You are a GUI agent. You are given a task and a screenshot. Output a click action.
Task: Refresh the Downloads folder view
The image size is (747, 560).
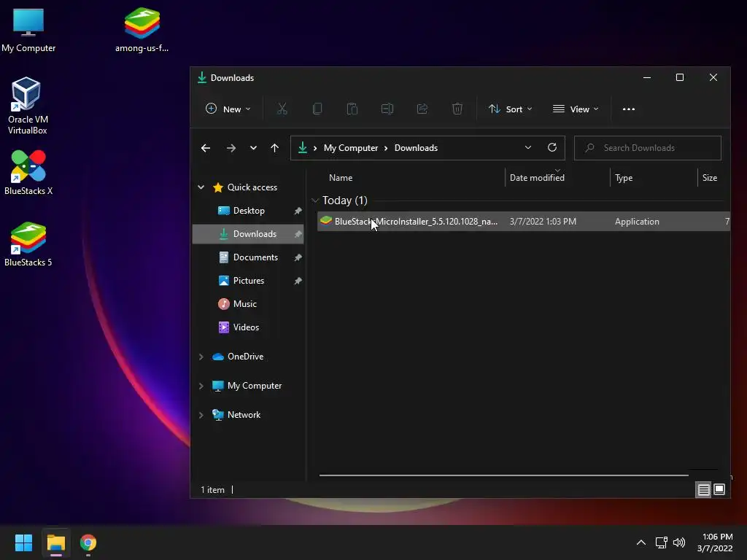(552, 147)
